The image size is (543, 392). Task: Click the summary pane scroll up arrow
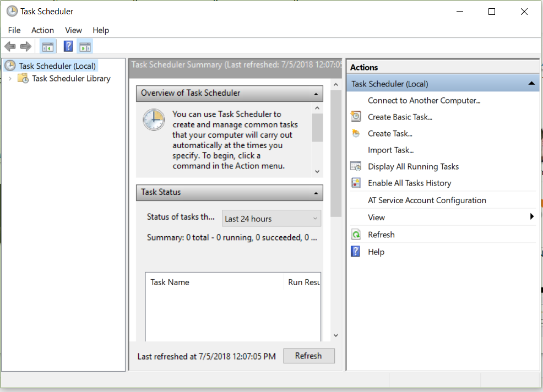click(x=335, y=84)
